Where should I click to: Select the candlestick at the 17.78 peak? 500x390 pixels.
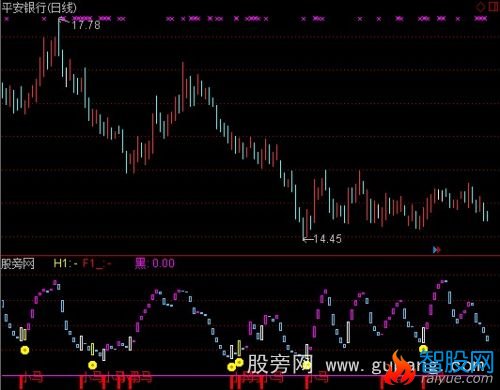click(59, 36)
